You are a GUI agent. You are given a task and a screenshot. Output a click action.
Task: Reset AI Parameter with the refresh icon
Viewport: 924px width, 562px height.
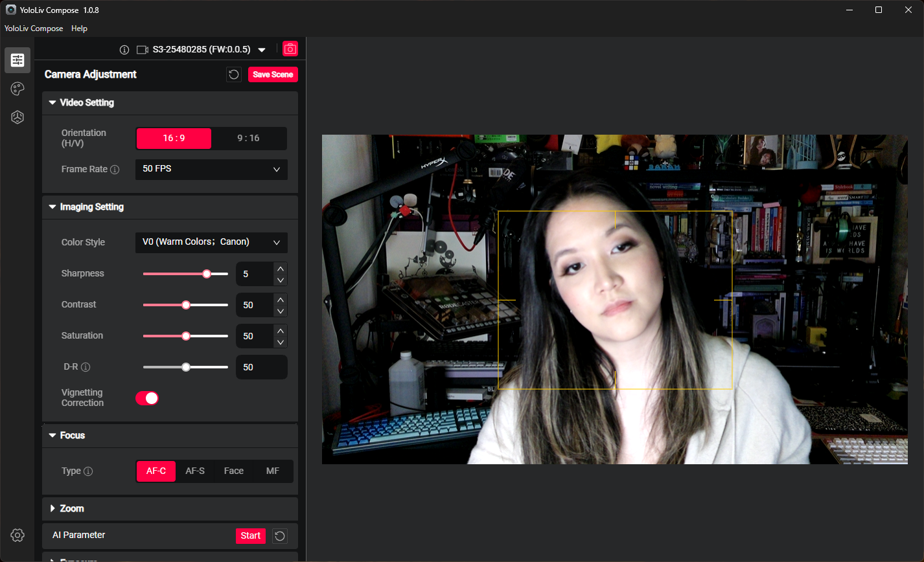pos(280,535)
